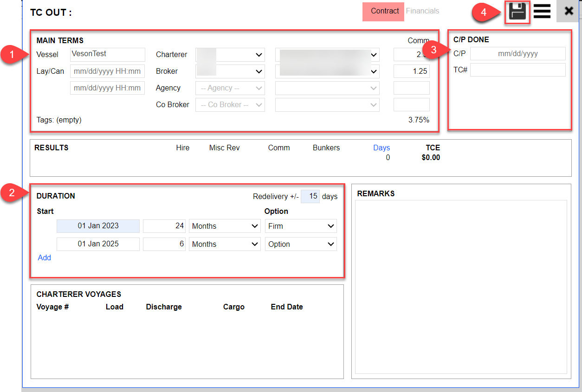Open the Firm option dropdown
The width and height of the screenshot is (582, 392).
click(301, 226)
